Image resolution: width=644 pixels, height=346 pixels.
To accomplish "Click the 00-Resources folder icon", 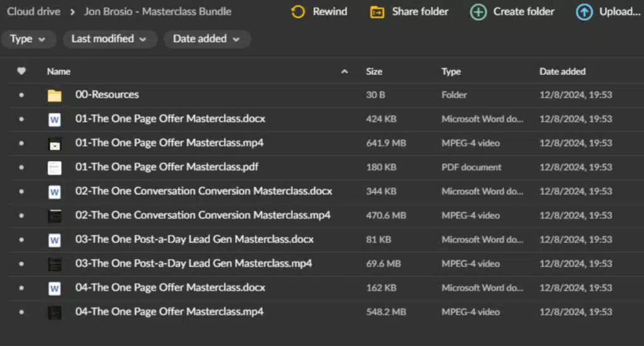I will [x=55, y=96].
